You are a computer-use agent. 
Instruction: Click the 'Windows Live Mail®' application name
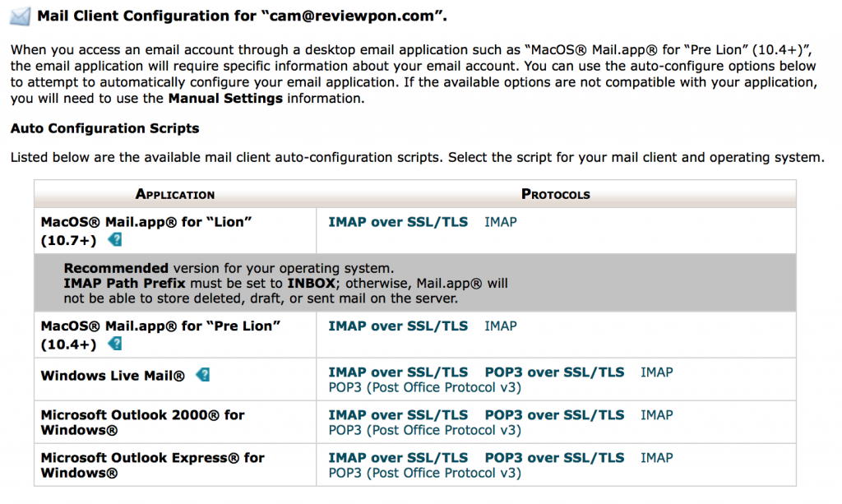pyautogui.click(x=113, y=376)
